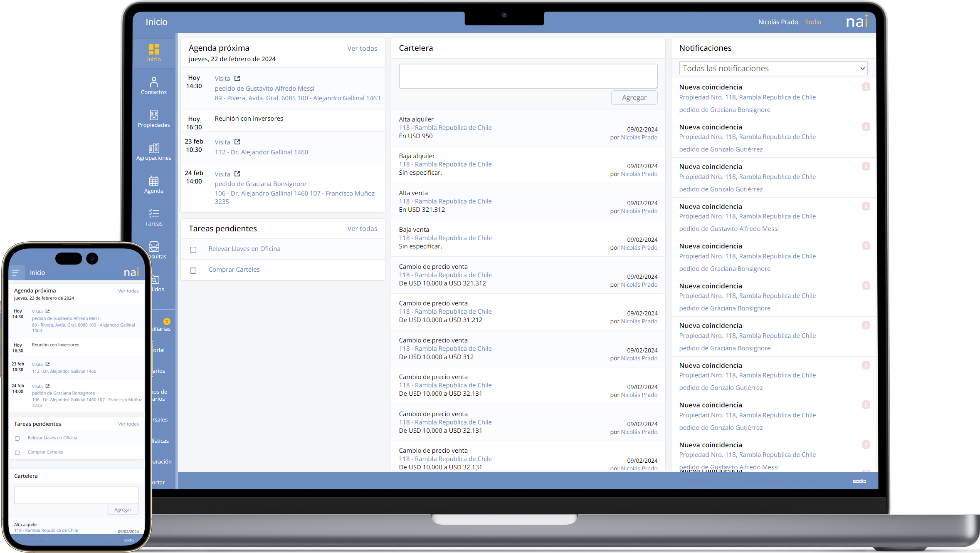Viewport: 980px width, 553px height.
Task: Open the Todas las notificaciones dropdown
Action: [773, 68]
